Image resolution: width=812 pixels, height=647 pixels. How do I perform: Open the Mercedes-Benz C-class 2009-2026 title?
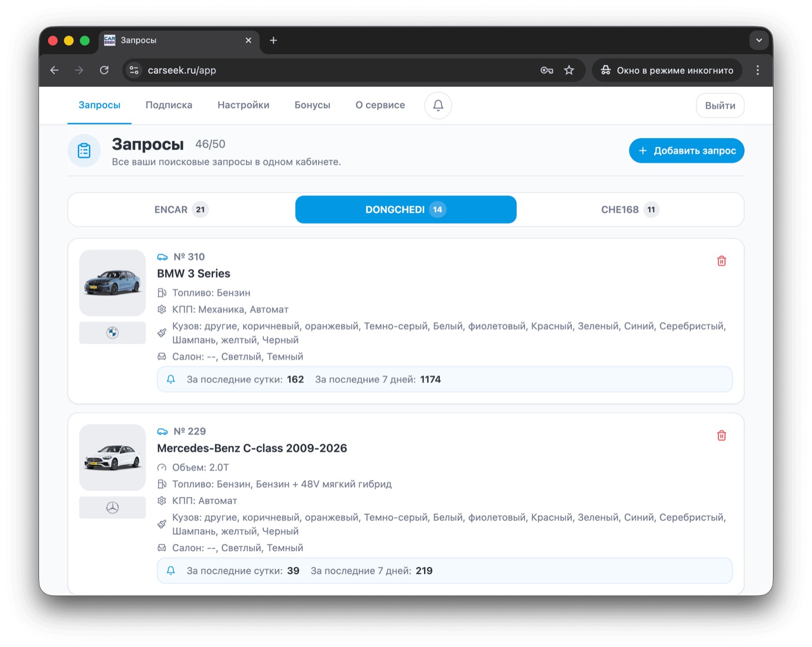click(252, 449)
